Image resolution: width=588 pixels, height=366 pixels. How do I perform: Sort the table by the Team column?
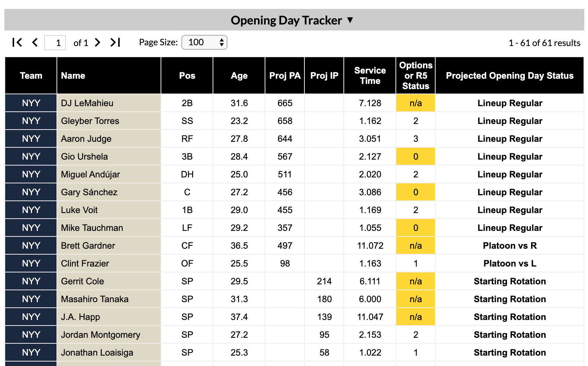tap(31, 75)
